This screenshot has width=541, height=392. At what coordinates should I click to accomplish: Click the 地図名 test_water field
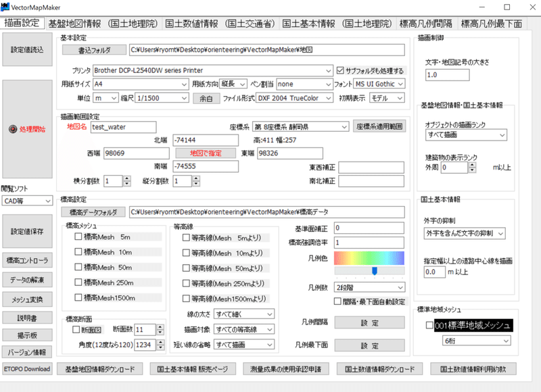[124, 127]
